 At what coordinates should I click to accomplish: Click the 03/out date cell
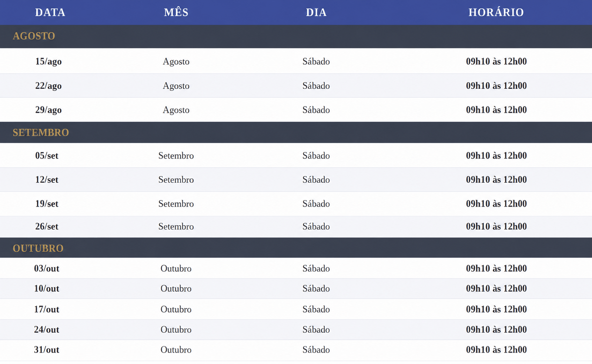tap(47, 269)
